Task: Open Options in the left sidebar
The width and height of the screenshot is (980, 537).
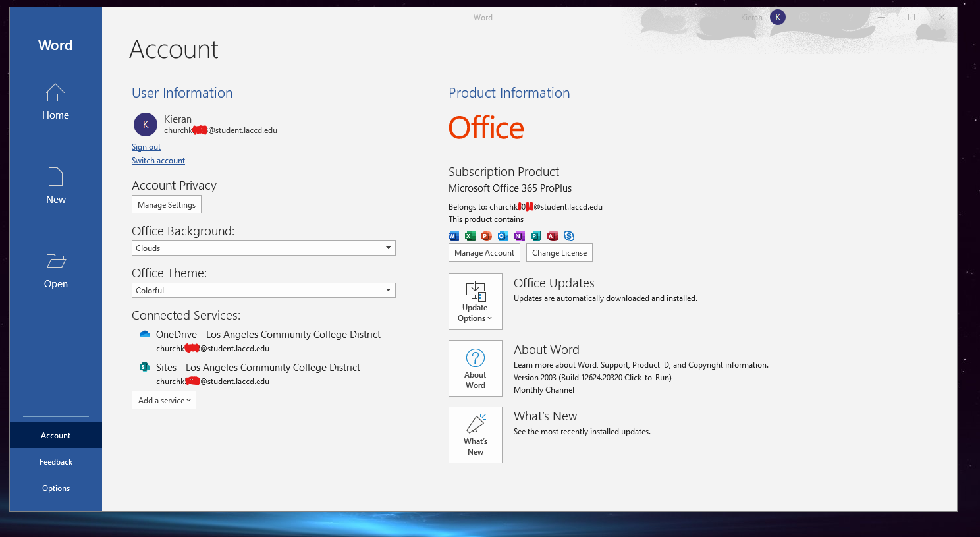Action: coord(56,488)
